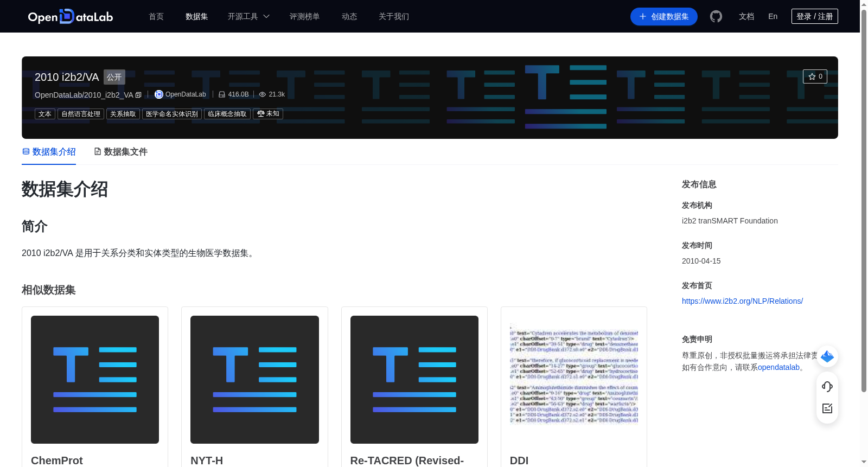This screenshot has width=868, height=467.
Task: Select the 关系抽取 tag
Action: (123, 114)
